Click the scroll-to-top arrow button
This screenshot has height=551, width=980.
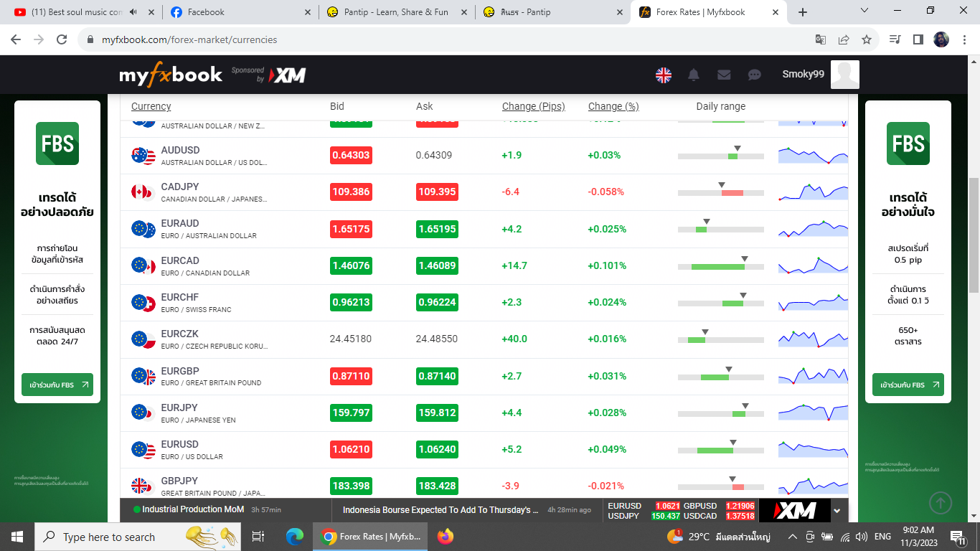tap(941, 503)
